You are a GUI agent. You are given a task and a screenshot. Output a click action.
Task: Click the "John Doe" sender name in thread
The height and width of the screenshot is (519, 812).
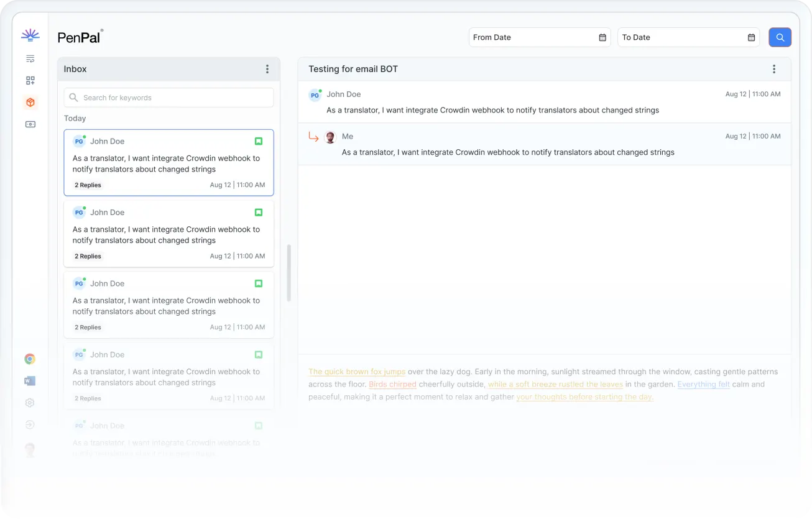click(x=344, y=94)
